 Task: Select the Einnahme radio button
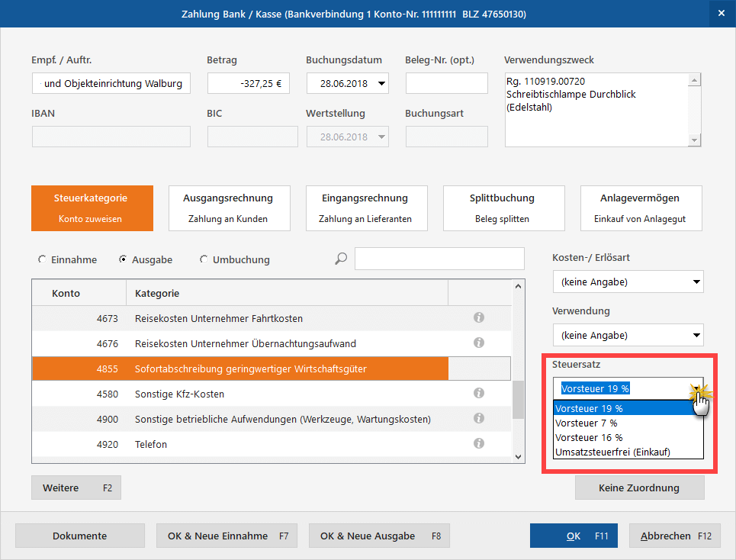tap(42, 259)
